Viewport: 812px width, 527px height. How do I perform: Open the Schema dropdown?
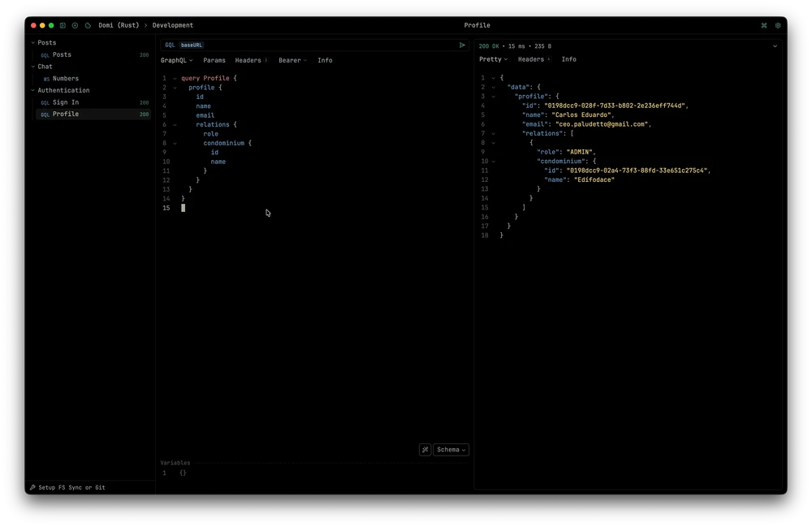click(451, 450)
